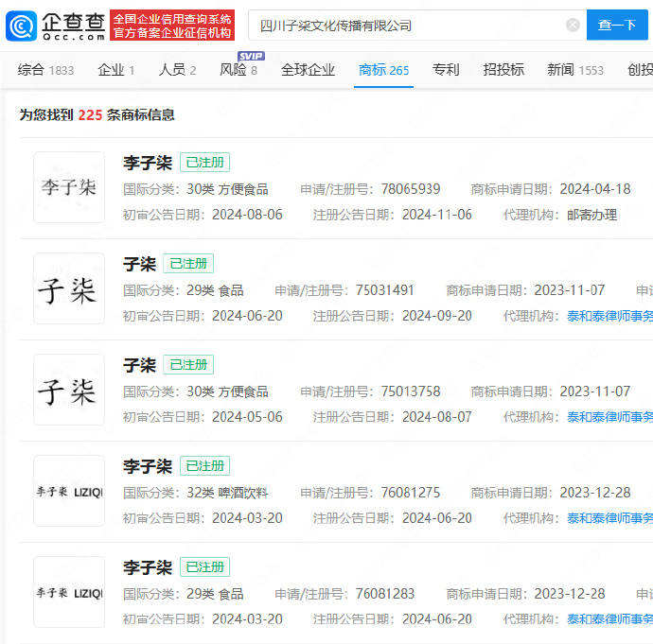Click the 李子柒 title of registration 78065939
Image resolution: width=653 pixels, height=644 pixels.
tap(147, 163)
